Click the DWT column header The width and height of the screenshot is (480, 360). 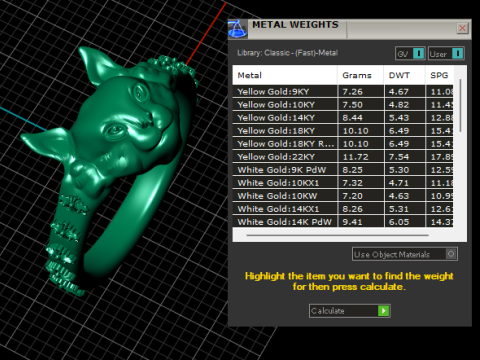coord(404,75)
